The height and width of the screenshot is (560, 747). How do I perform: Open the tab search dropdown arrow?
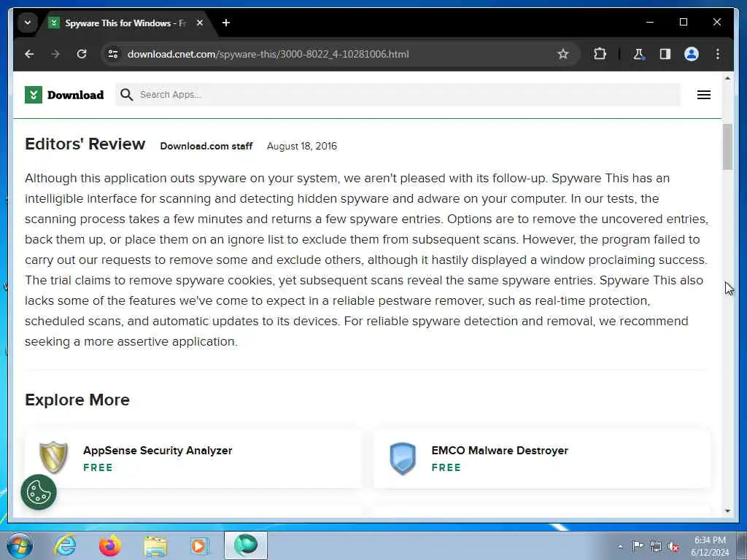tap(28, 23)
